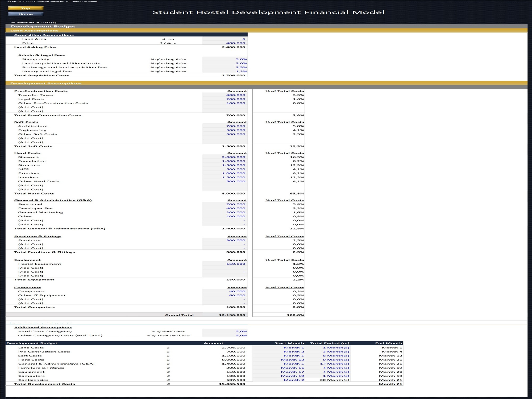Click the gold Top button

coord(26,8)
